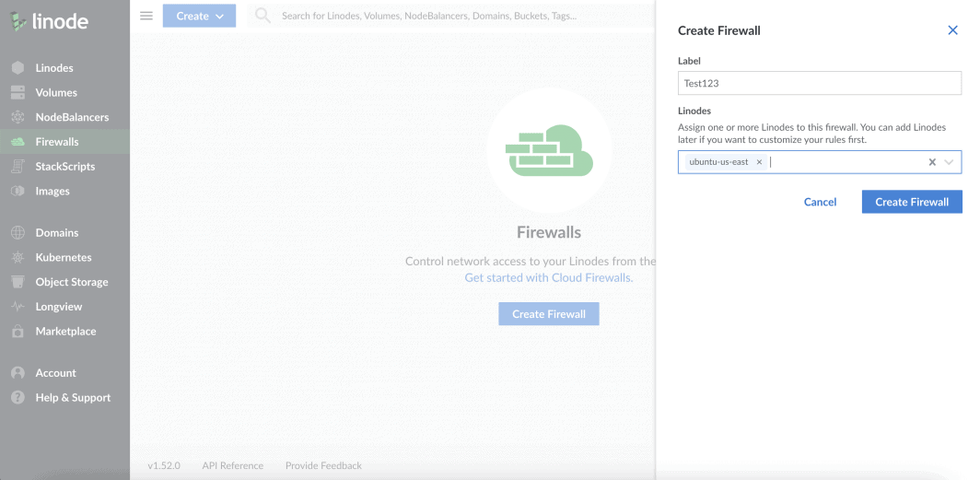Click the Create Firewall submit button

tap(911, 202)
